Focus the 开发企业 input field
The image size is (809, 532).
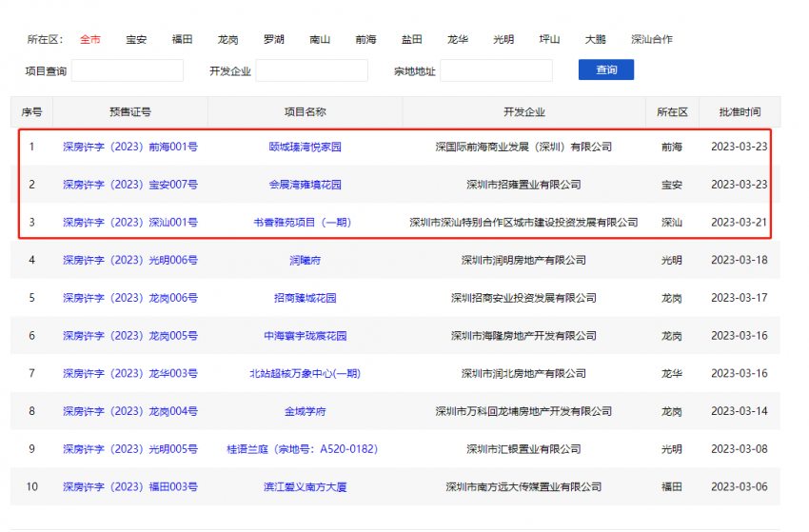pos(311,70)
